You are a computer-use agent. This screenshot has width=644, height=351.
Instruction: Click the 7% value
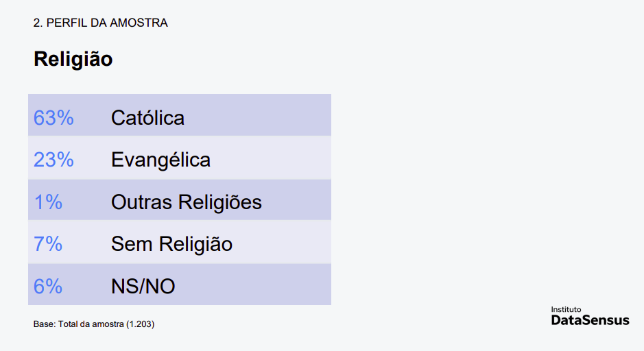(47, 244)
